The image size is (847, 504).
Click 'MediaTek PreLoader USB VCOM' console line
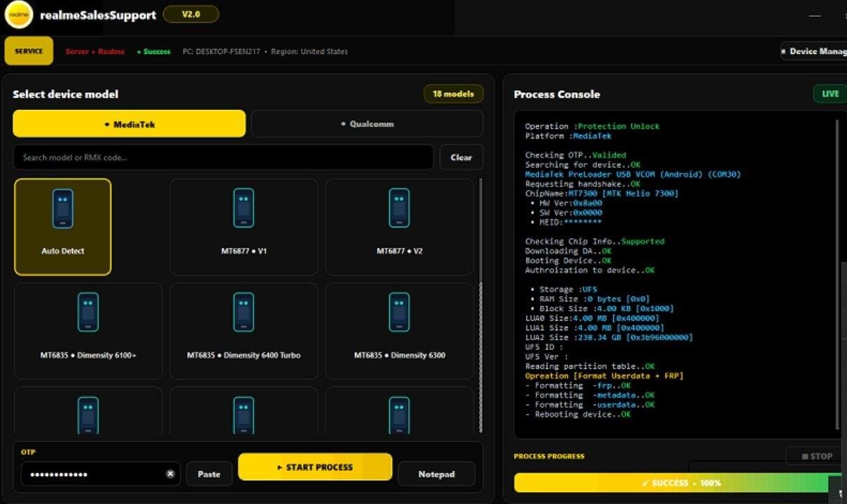pyautogui.click(x=633, y=174)
